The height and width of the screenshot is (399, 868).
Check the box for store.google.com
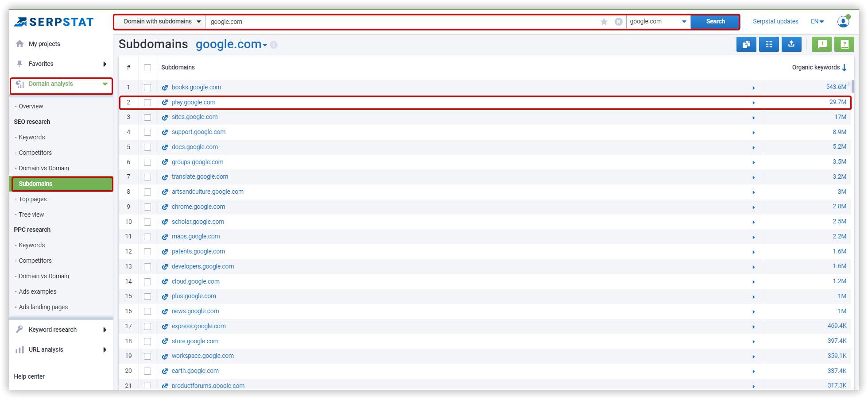point(147,341)
